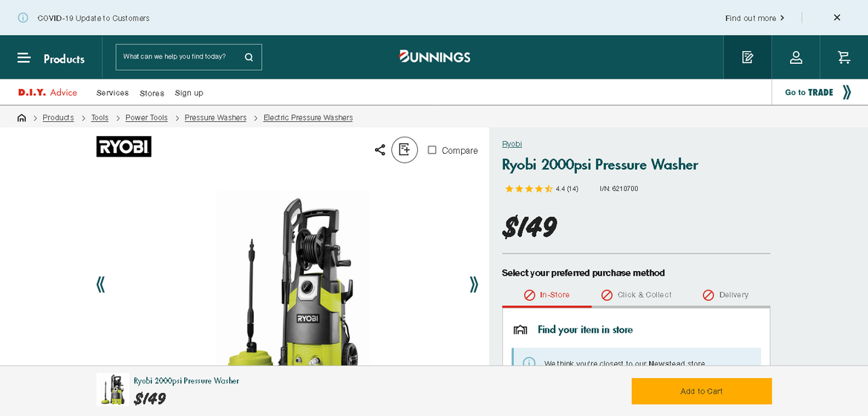Click the COVID-19 Update to Customers text
This screenshot has width=868, height=416.
[x=94, y=19]
